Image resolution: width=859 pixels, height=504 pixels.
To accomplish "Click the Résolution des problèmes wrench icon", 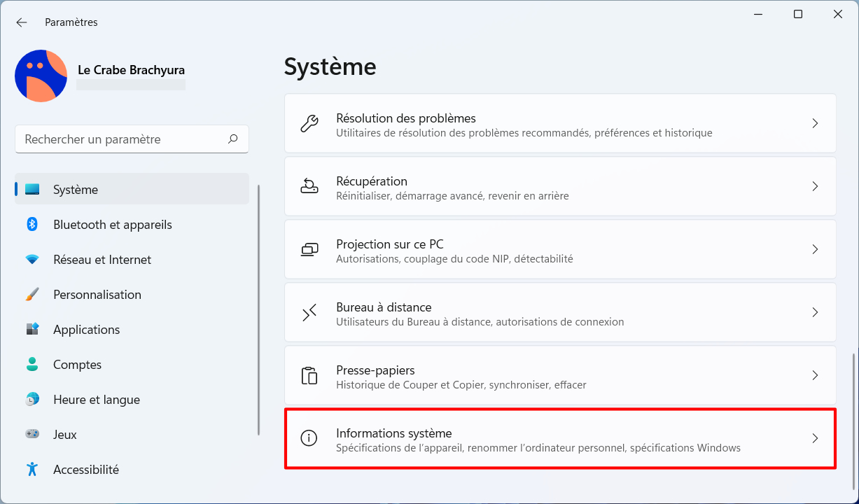I will [309, 124].
